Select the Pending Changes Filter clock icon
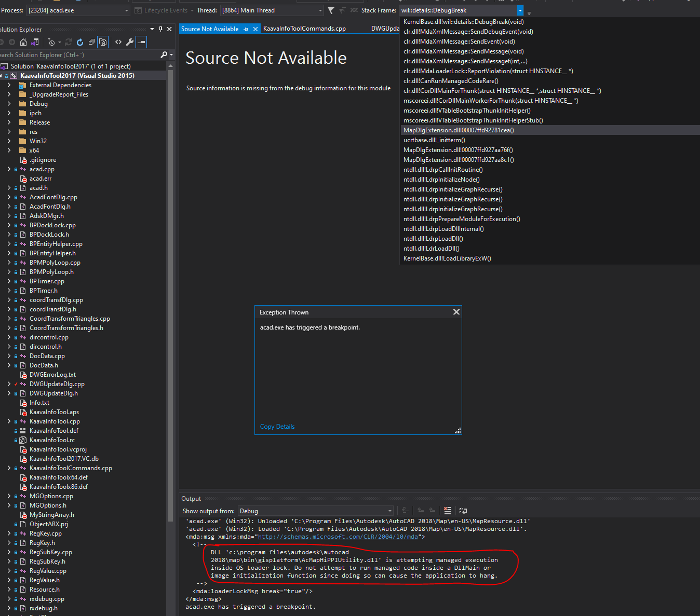This screenshot has height=616, width=700. pos(52,42)
